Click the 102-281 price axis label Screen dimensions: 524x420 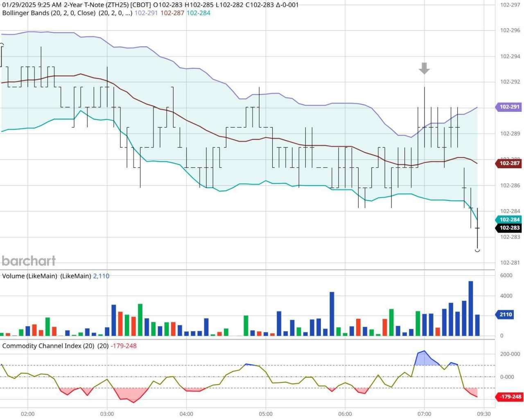[x=510, y=263]
